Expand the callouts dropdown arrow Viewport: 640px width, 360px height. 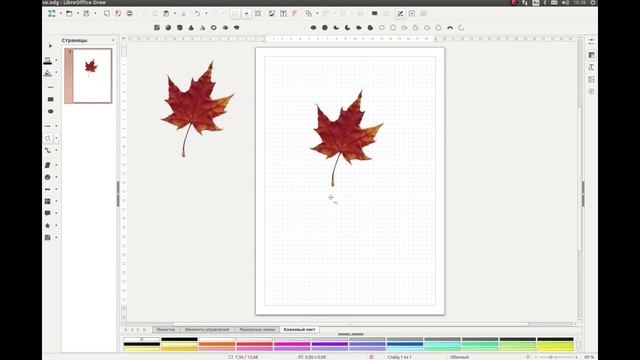(56, 213)
